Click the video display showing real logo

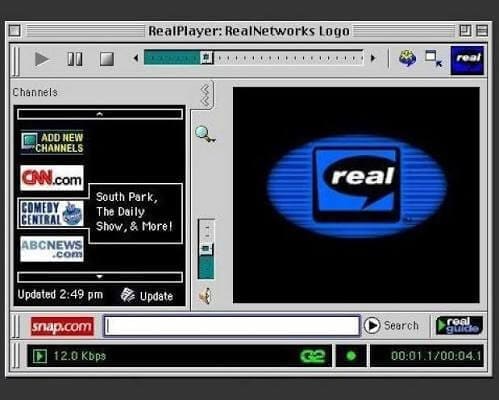click(356, 195)
